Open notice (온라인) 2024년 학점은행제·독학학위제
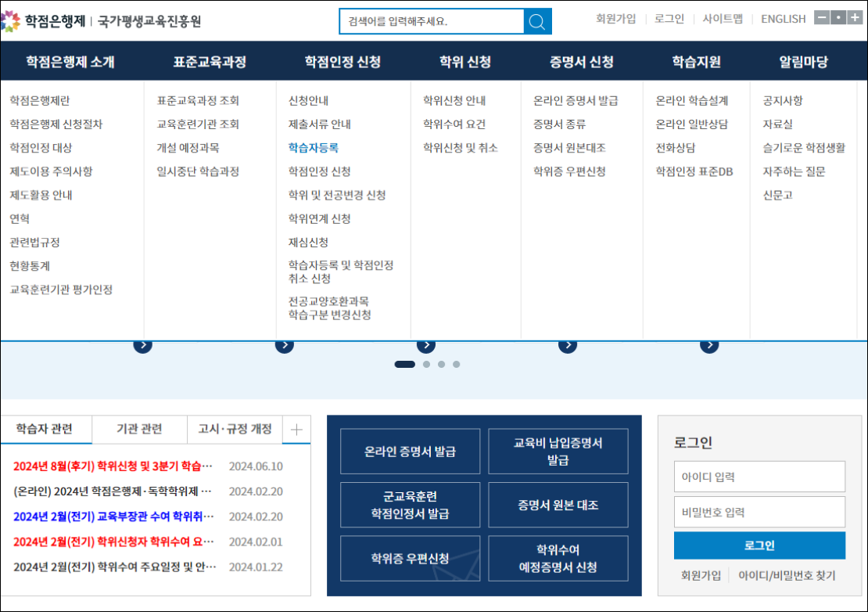Screen dimensions: 868x612 113,491
